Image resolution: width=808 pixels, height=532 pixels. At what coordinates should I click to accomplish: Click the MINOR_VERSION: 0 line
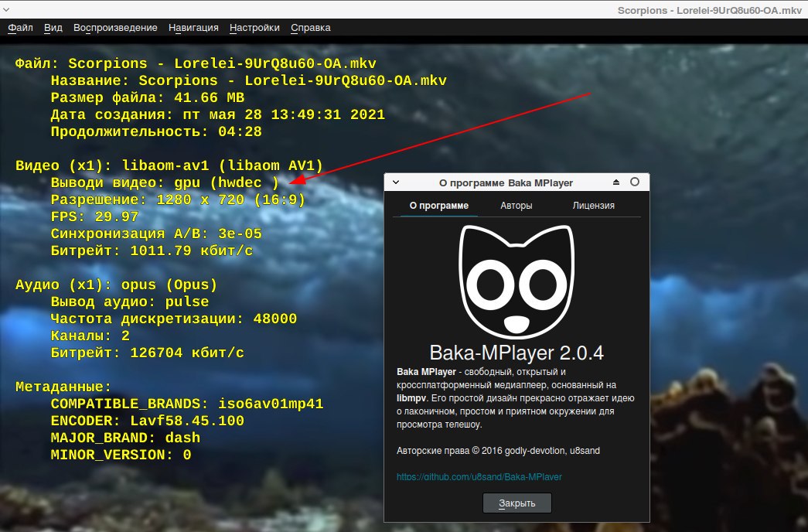point(121,455)
